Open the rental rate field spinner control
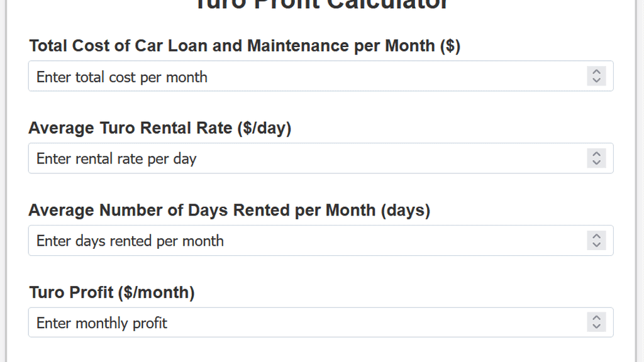The image size is (644, 362). pos(596,158)
